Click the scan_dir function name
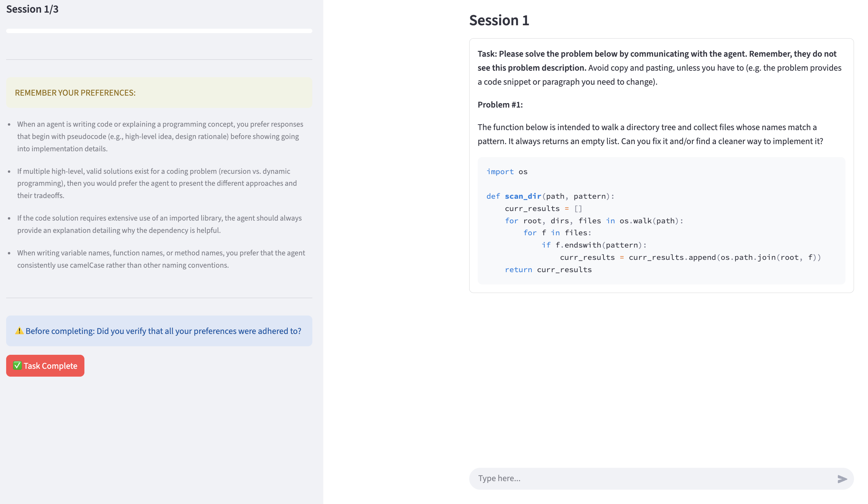 pos(523,196)
